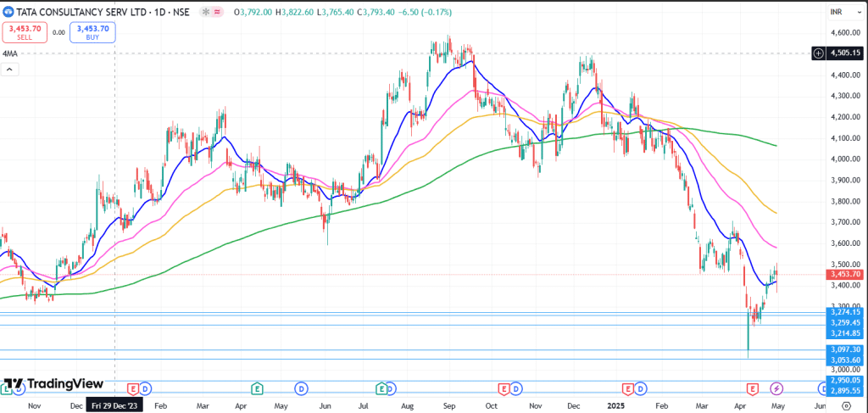This screenshot has height=413, width=868.
Task: Open the TATA CONSULTANCY SERV LTD symbol title
Action: point(103,12)
